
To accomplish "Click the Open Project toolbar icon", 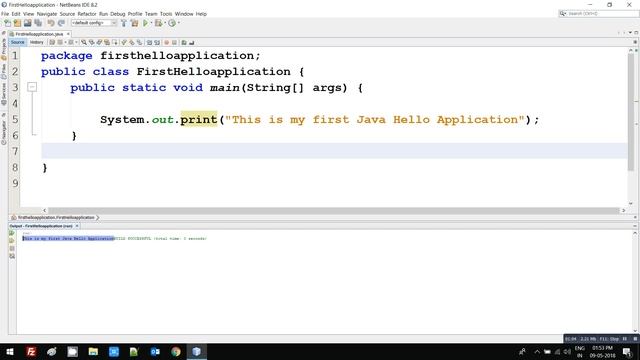I will tap(27, 23).
